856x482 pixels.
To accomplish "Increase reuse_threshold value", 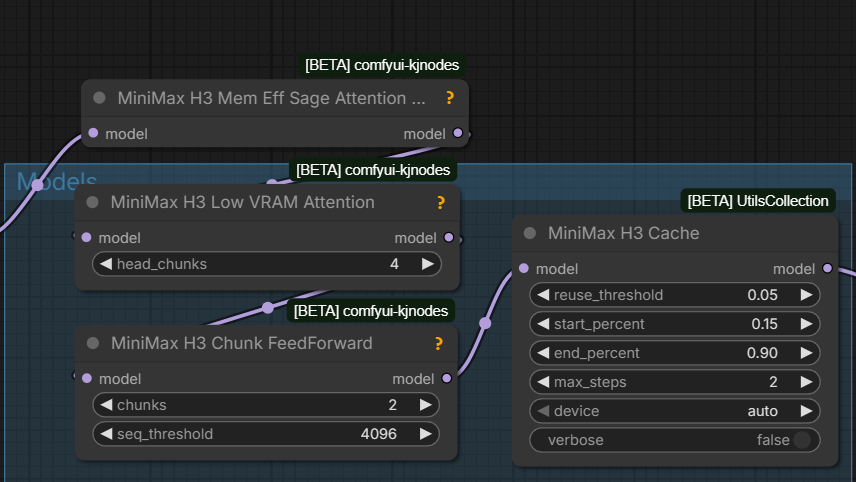I will 806,295.
